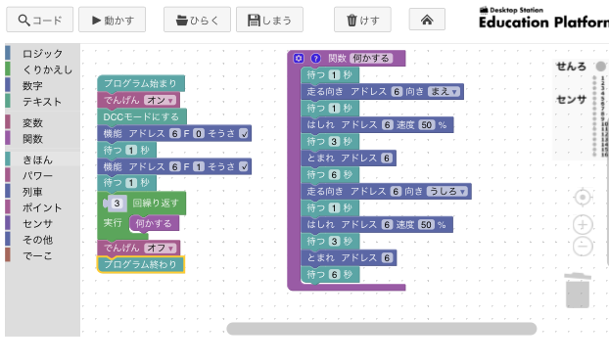The width and height of the screenshot is (609, 364).
Task: Click the Education Platform logo
Action: click(x=543, y=19)
